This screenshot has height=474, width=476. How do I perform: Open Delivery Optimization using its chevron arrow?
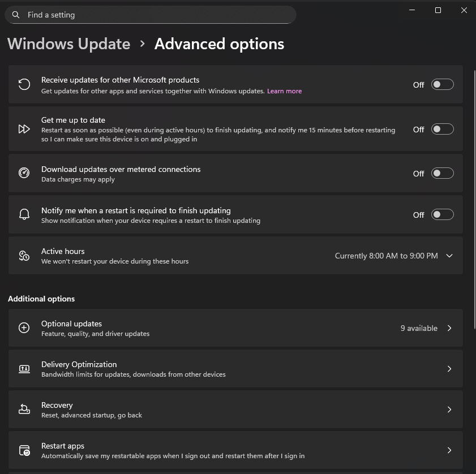(x=449, y=369)
